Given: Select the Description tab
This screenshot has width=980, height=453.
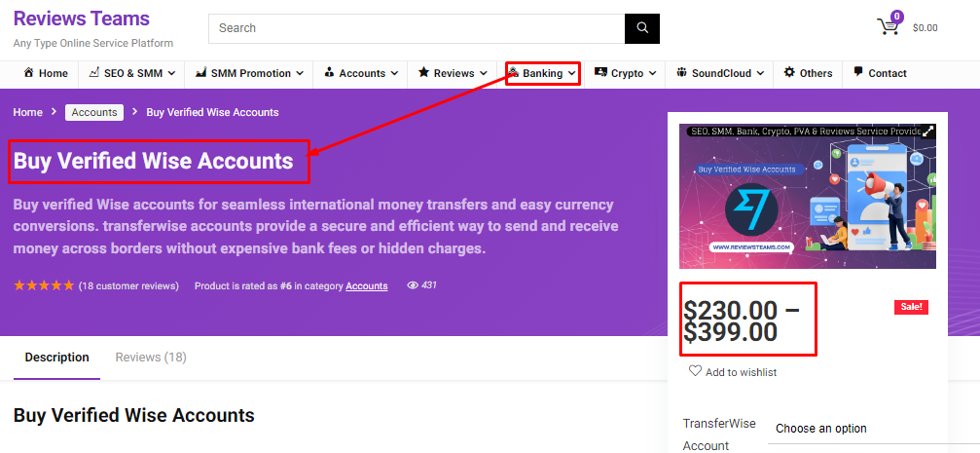Looking at the screenshot, I should [56, 358].
